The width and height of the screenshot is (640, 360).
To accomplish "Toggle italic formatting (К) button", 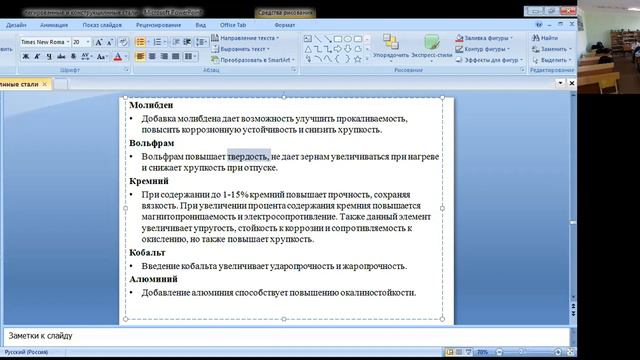I will (37, 56).
